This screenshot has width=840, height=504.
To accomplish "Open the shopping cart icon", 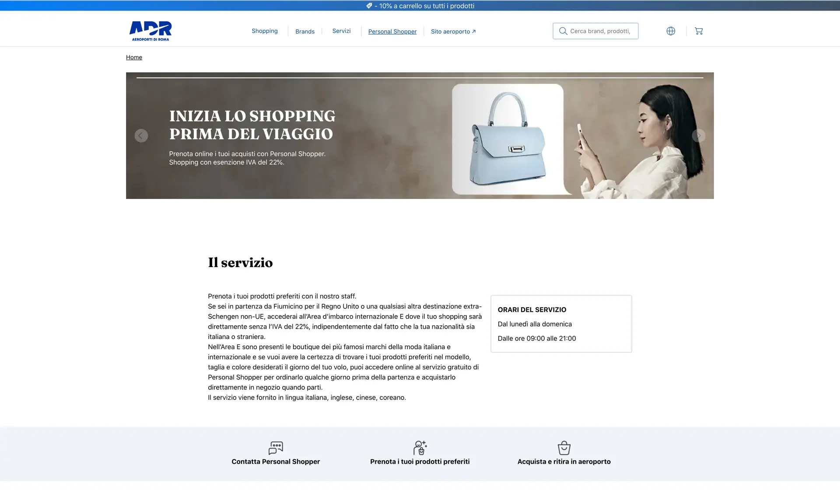I will (x=699, y=31).
